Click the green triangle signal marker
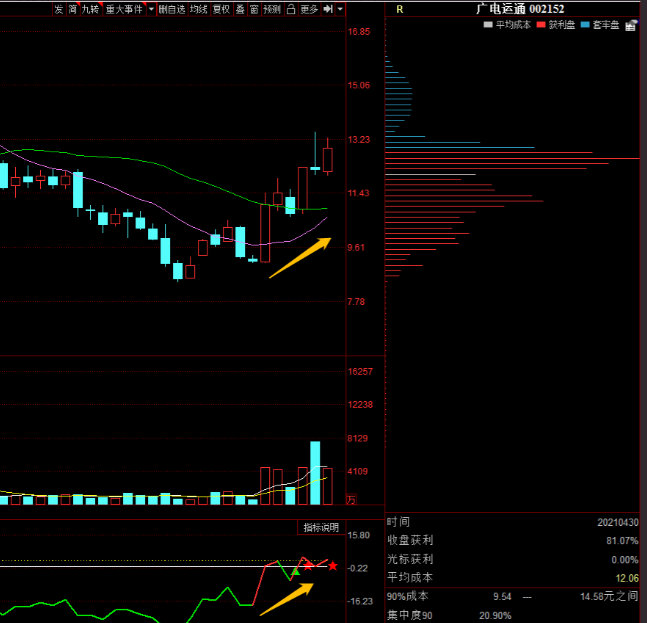 coord(296,572)
